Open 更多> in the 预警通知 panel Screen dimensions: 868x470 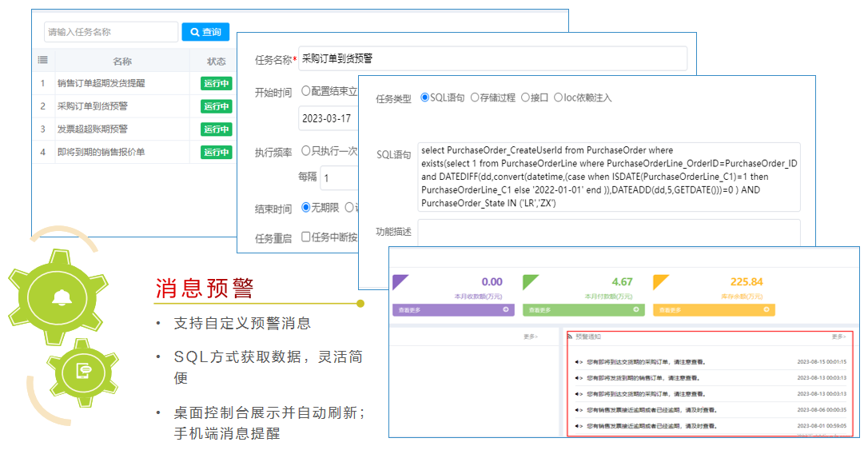click(838, 337)
